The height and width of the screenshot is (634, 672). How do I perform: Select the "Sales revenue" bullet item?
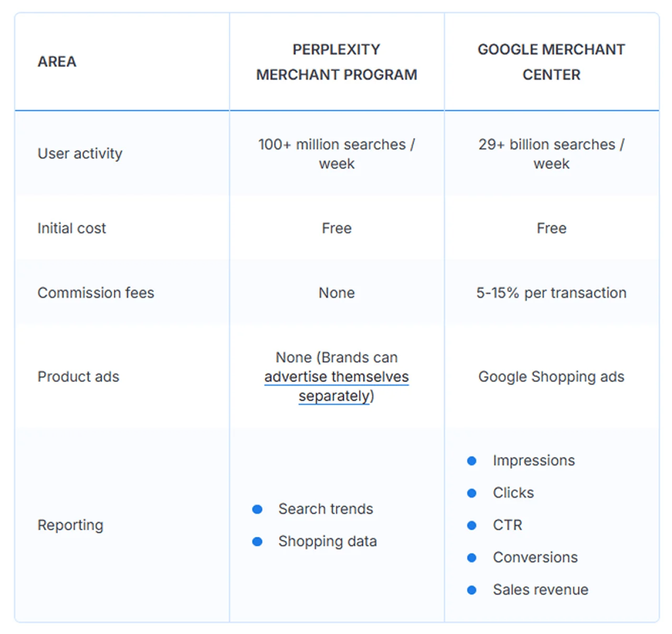(540, 590)
